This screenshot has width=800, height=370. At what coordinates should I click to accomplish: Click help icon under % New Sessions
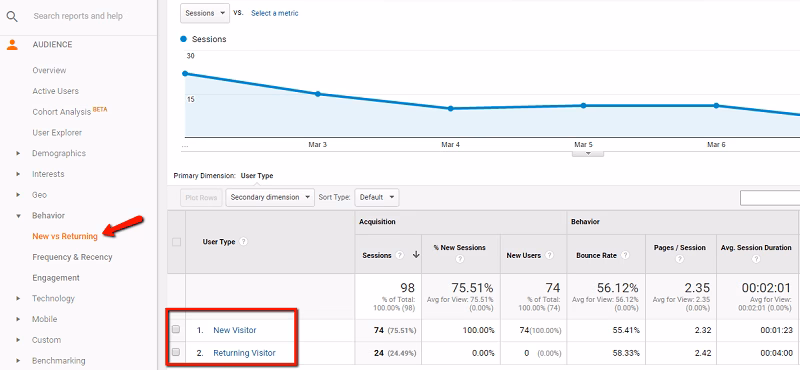click(x=460, y=259)
